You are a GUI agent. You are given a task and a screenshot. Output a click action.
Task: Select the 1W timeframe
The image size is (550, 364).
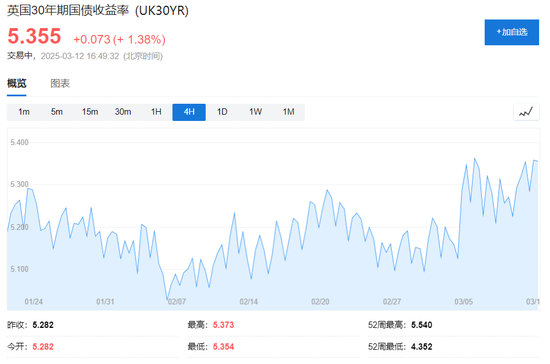255,112
